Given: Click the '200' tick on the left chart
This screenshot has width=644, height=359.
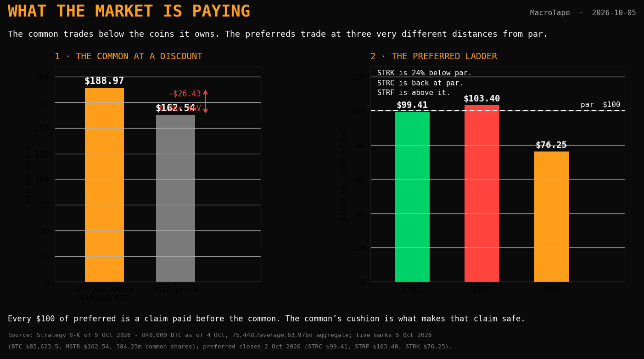Looking at the screenshot, I should coord(42,77).
